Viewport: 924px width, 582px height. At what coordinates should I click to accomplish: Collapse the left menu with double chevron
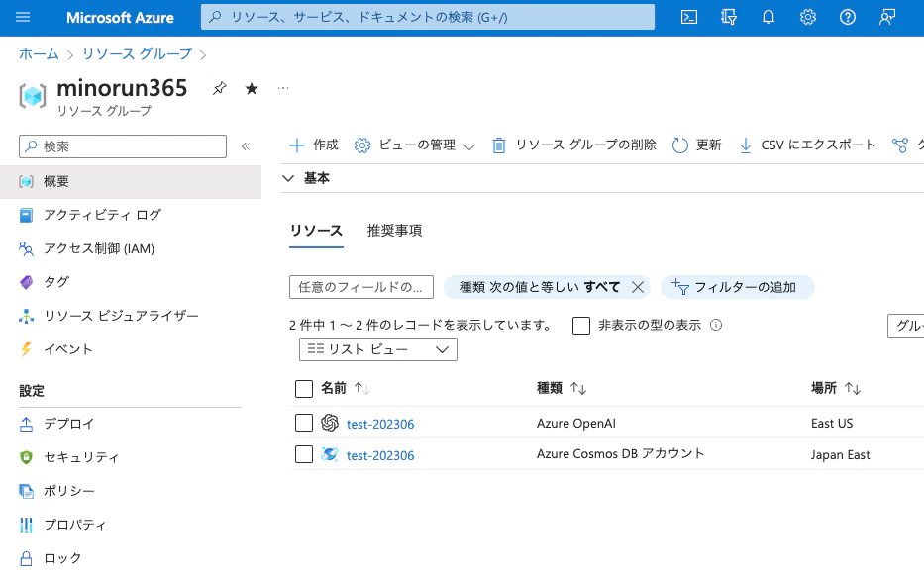[246, 146]
